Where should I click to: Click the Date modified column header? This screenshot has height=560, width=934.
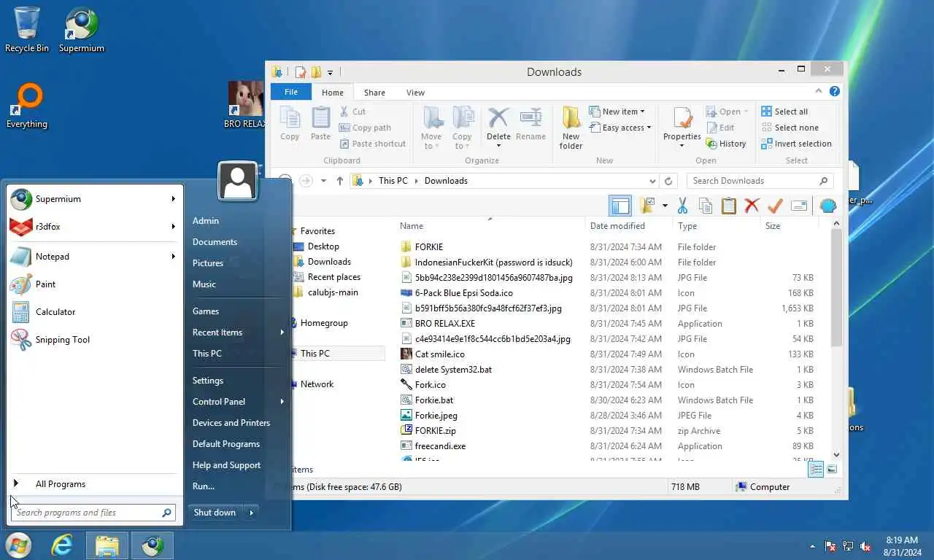(x=628, y=226)
